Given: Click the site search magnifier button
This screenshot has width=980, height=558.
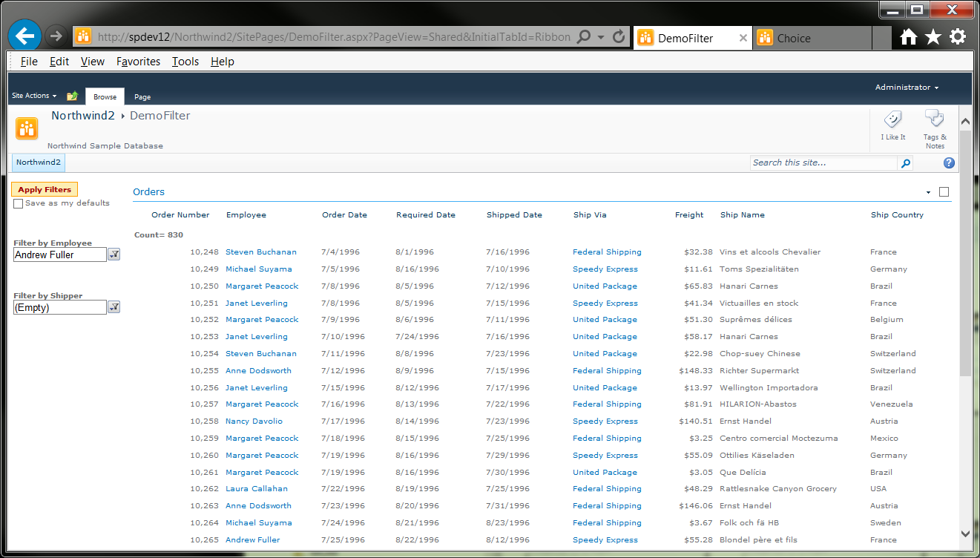Looking at the screenshot, I should click(905, 163).
